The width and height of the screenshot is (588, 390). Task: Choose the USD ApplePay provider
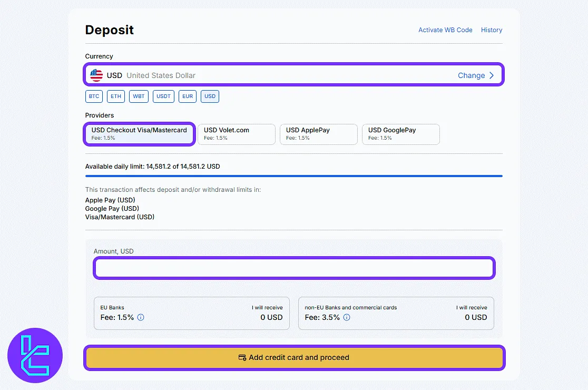(x=319, y=134)
